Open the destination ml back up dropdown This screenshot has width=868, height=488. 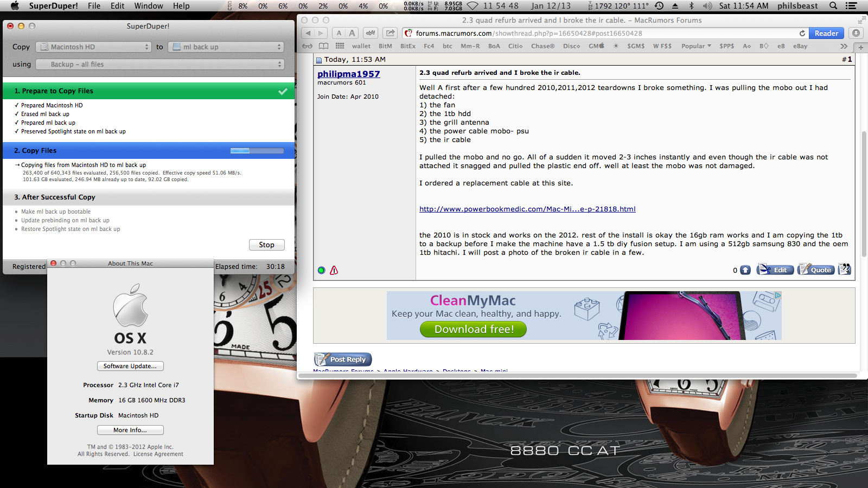[x=226, y=47]
